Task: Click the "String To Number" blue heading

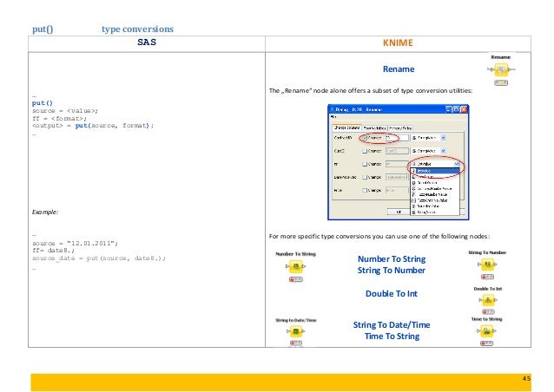Action: pos(392,271)
